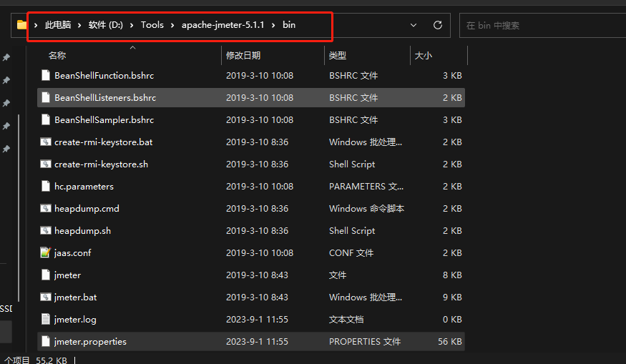The image size is (626, 364).
Task: Click file icon of hc.parameters
Action: tap(46, 187)
